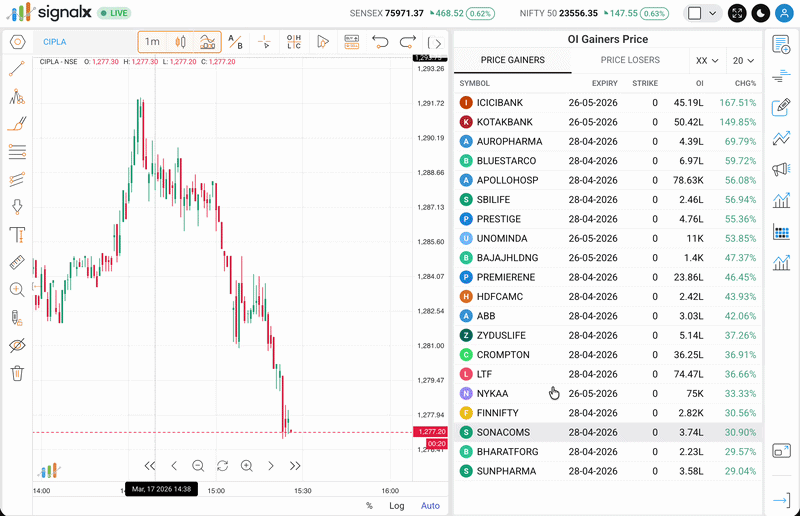This screenshot has height=516, width=800.
Task: Sort the table by the EXPIRY column
Action: [605, 83]
